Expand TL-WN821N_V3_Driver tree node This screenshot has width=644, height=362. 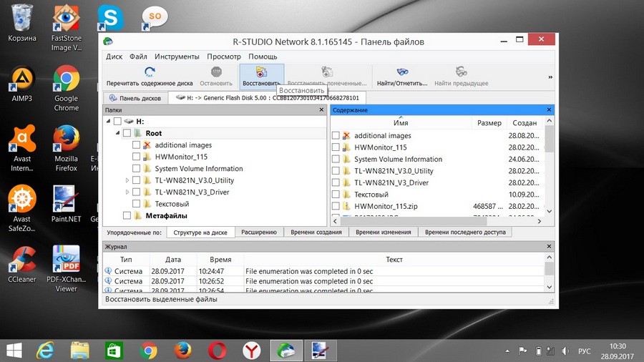[x=127, y=192]
